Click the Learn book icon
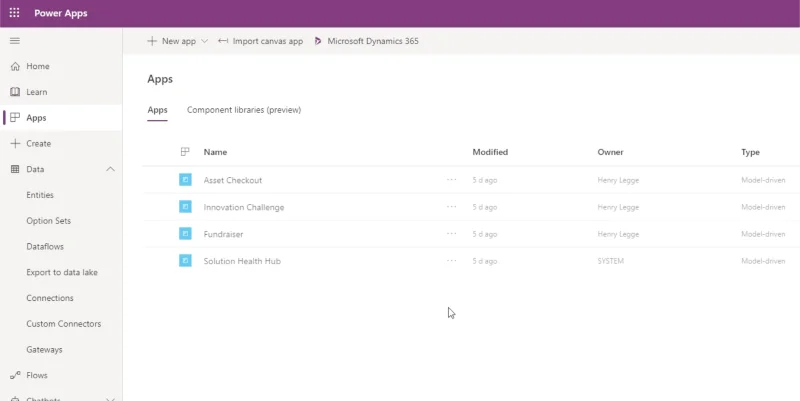 15,92
